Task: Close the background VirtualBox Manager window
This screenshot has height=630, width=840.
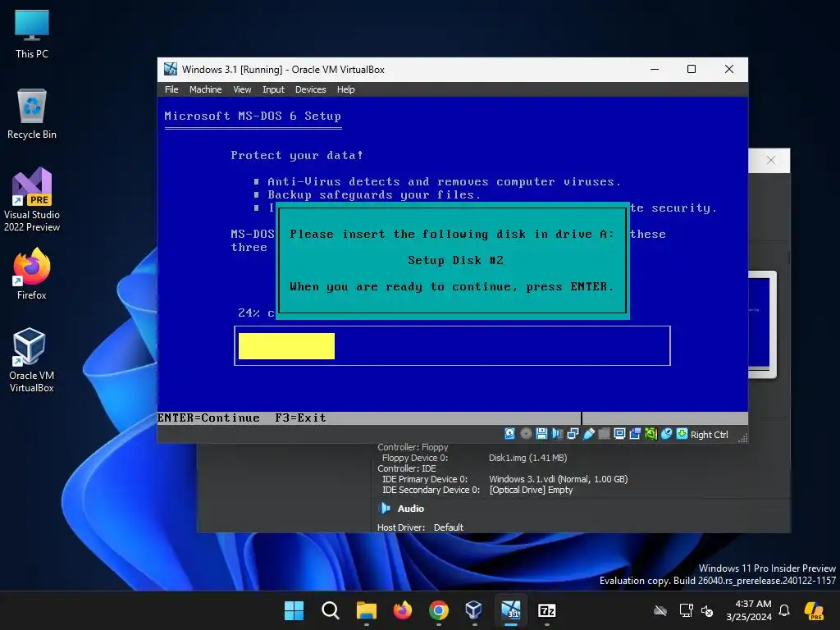Action: (x=771, y=160)
